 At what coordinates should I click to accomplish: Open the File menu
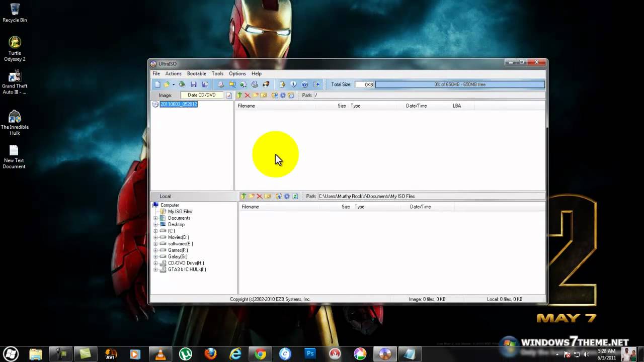coord(156,73)
